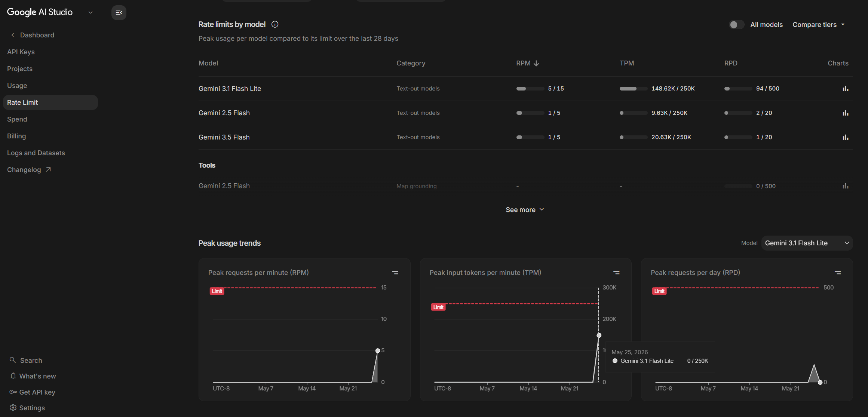Expand the Compare tiers dropdown

(818, 25)
